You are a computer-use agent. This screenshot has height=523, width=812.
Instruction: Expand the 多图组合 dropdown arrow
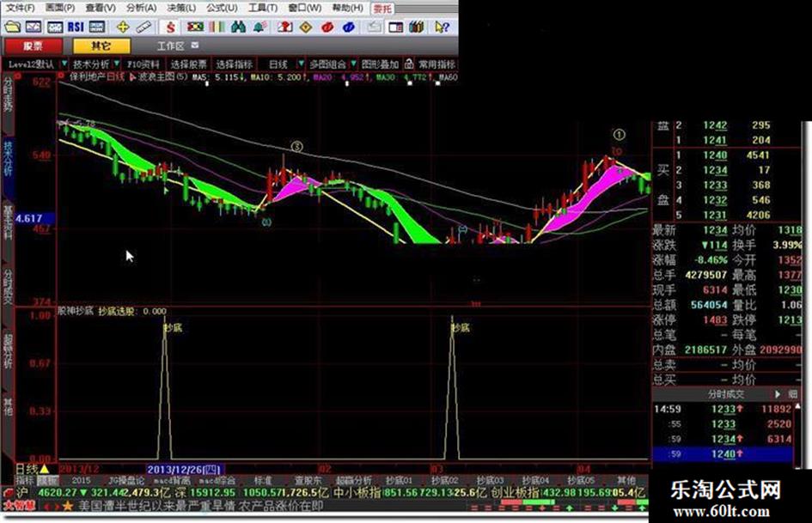tap(353, 64)
